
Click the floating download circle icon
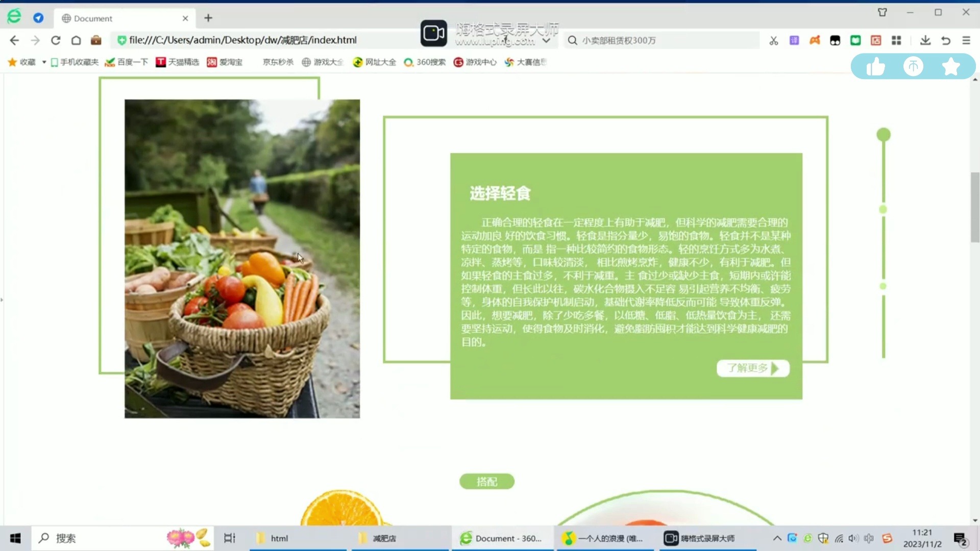click(x=913, y=66)
